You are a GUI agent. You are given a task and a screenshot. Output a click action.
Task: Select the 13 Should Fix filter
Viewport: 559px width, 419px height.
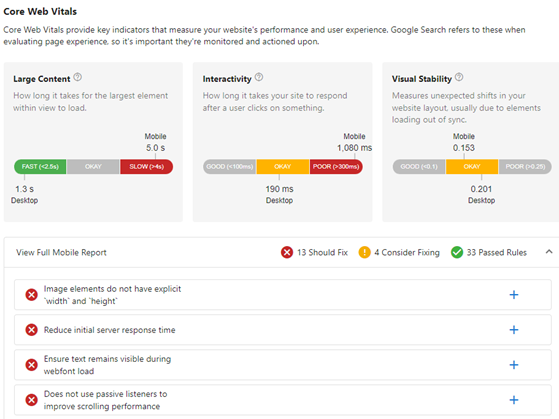click(322, 252)
